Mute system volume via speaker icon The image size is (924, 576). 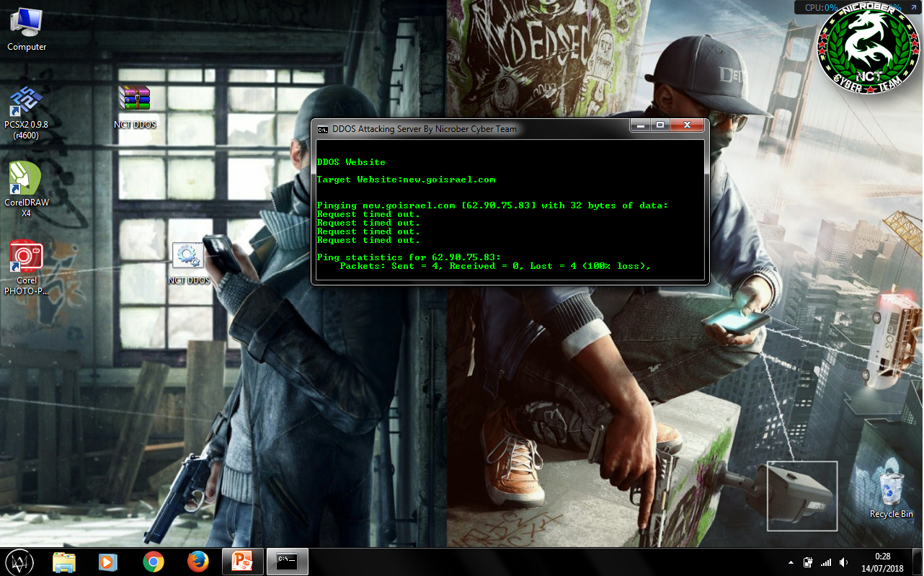coord(843,562)
